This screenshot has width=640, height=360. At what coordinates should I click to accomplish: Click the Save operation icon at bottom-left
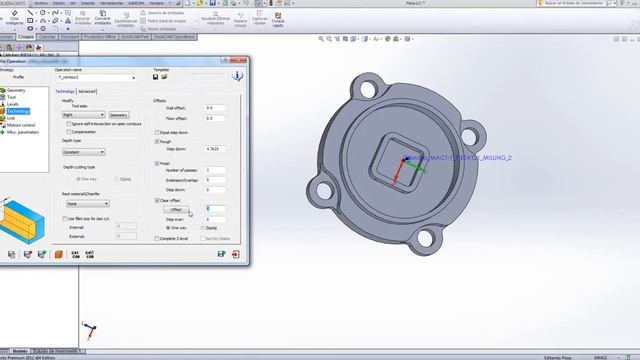click(11, 254)
